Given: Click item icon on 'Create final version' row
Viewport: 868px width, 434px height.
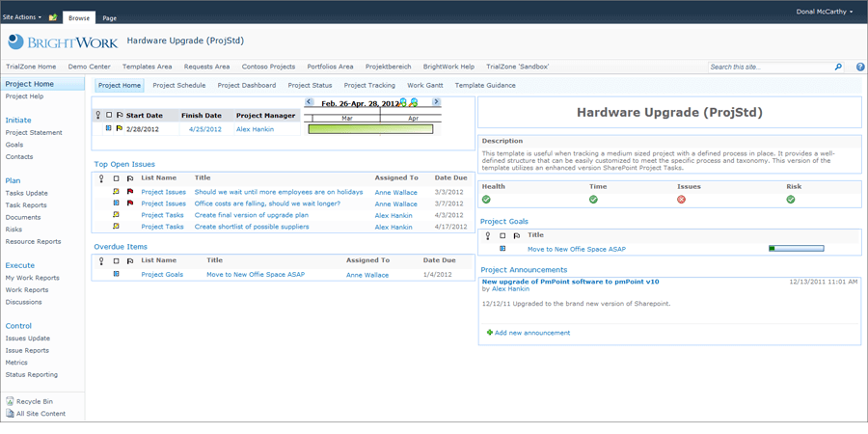Looking at the screenshot, I should 117,215.
